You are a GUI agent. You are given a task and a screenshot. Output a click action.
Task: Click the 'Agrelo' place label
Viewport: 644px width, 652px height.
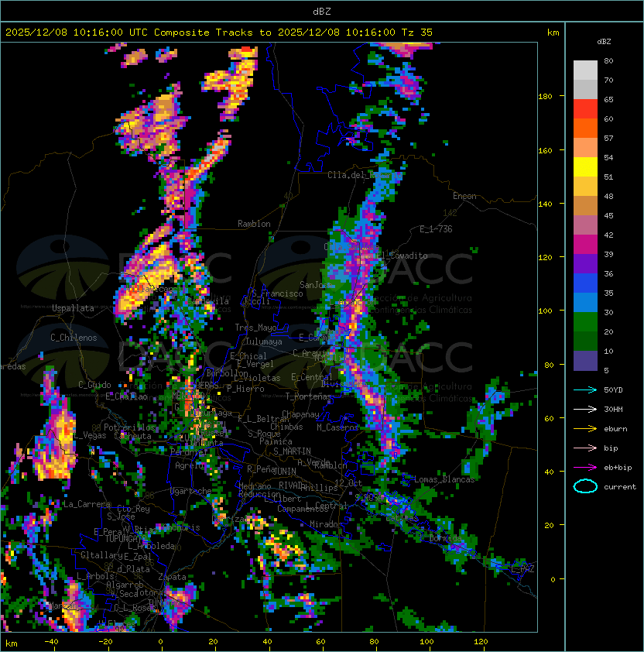pos(189,465)
